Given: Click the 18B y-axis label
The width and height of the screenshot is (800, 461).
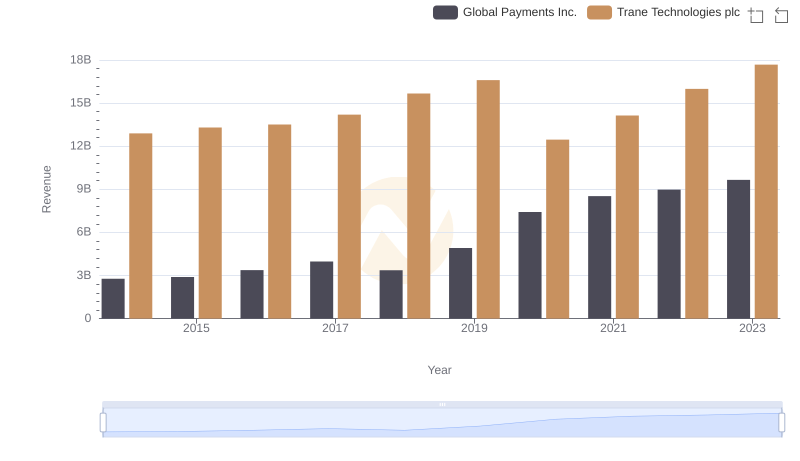Looking at the screenshot, I should coord(81,60).
